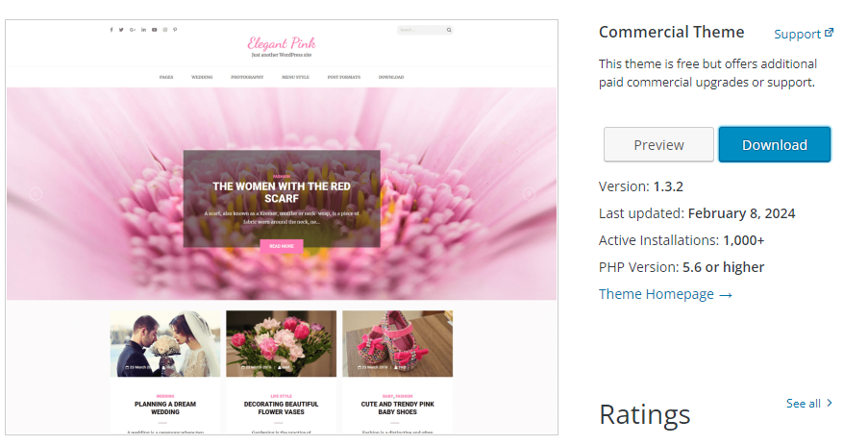Go to previous slide with left arrow
The height and width of the screenshot is (445, 868).
(x=36, y=194)
